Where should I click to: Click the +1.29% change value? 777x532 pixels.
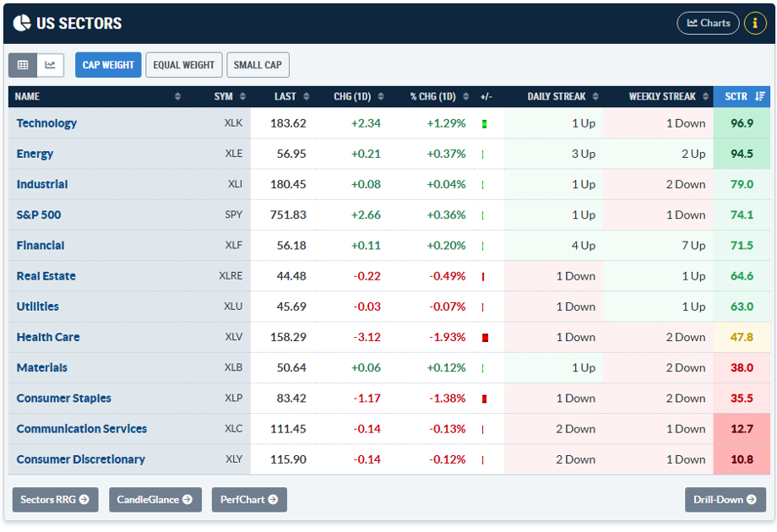pos(446,123)
